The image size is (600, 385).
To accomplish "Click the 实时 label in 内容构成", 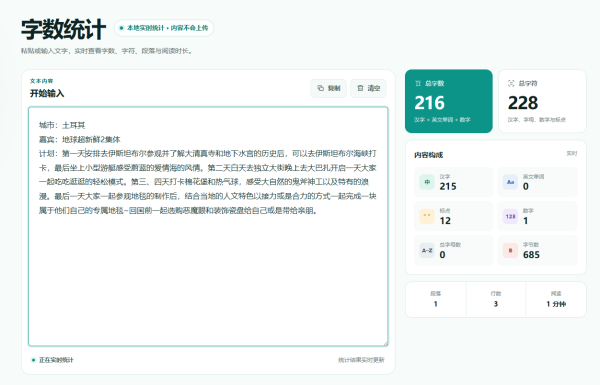I will click(572, 153).
